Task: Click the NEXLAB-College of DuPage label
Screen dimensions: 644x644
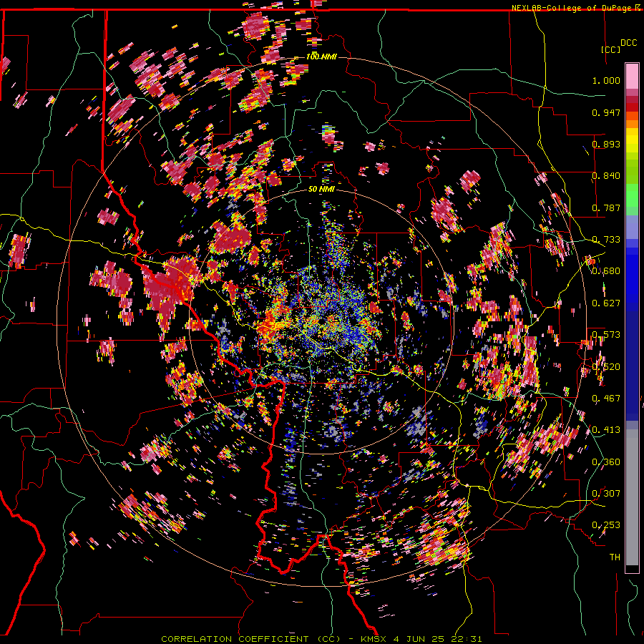Action: (x=573, y=7)
